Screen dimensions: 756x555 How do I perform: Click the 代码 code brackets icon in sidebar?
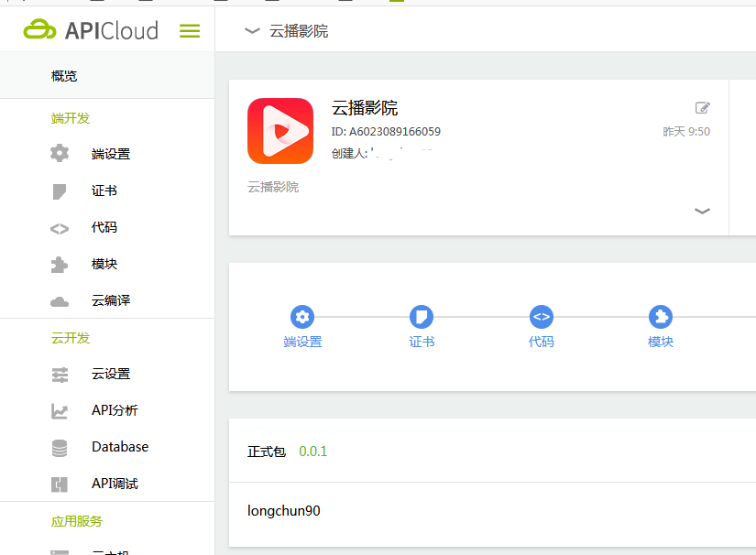tap(60, 228)
